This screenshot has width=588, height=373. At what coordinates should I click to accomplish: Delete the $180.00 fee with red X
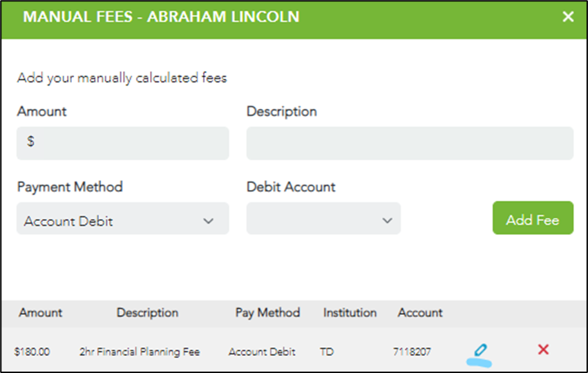[543, 350]
